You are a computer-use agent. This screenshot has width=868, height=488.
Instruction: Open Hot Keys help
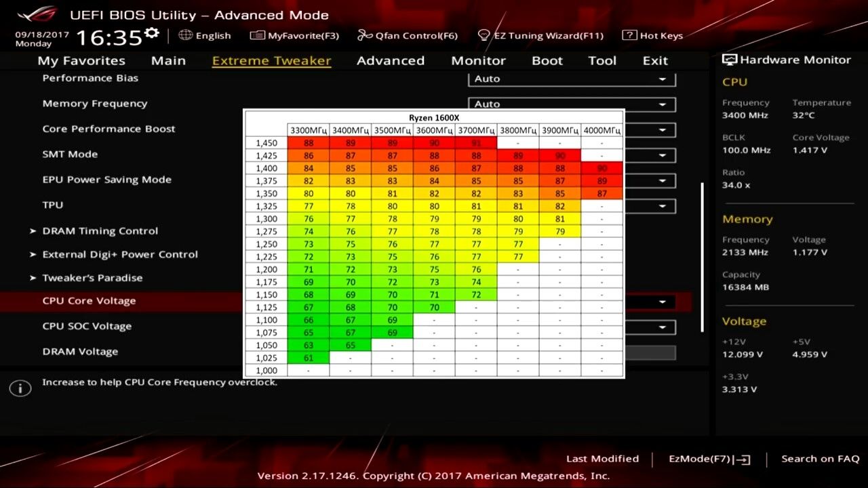652,35
